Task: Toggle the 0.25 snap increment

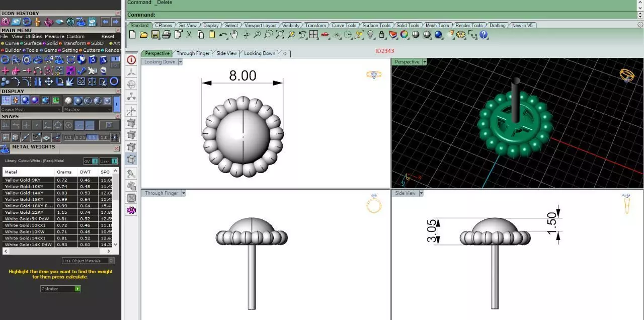Action: (x=80, y=137)
